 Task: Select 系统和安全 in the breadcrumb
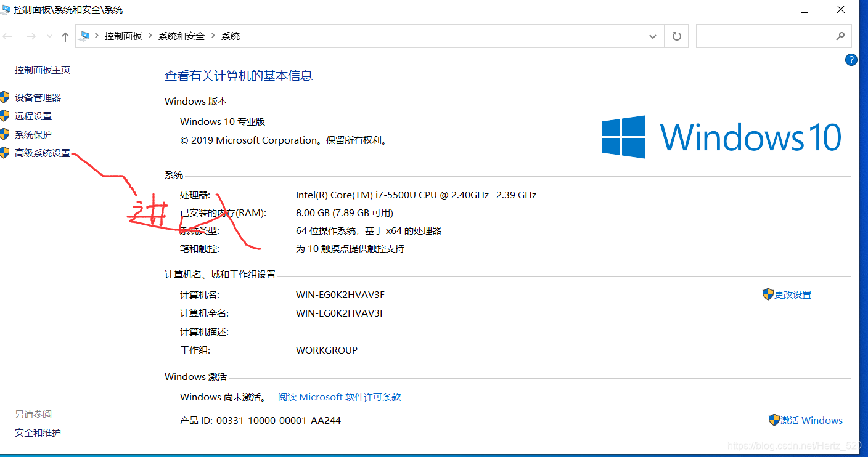coord(181,36)
